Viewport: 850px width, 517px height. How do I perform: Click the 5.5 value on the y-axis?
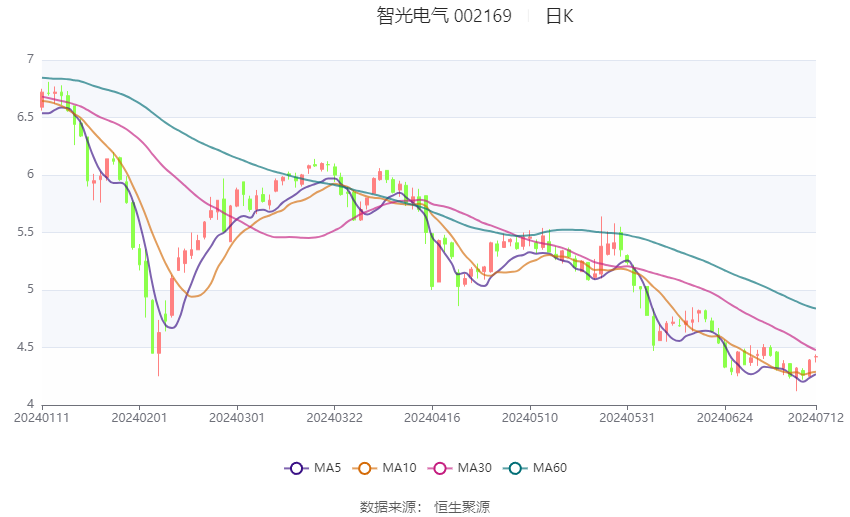(24, 232)
